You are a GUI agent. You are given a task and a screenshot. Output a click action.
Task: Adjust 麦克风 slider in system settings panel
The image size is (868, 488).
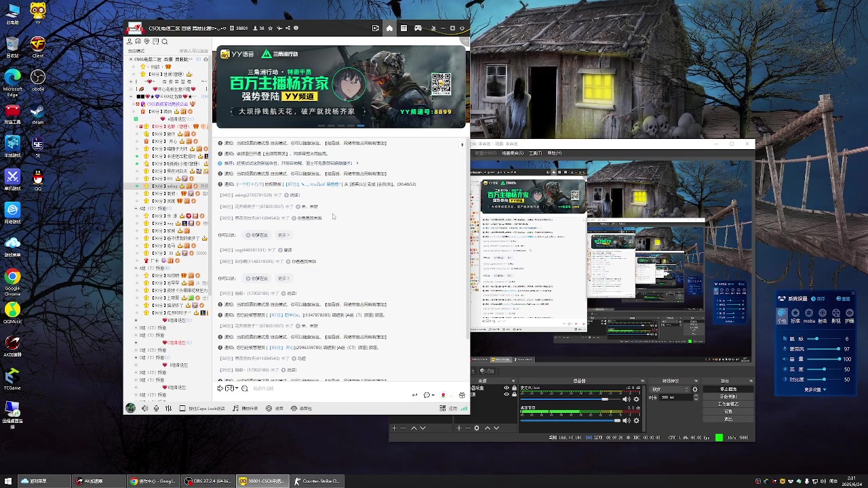tap(823, 349)
